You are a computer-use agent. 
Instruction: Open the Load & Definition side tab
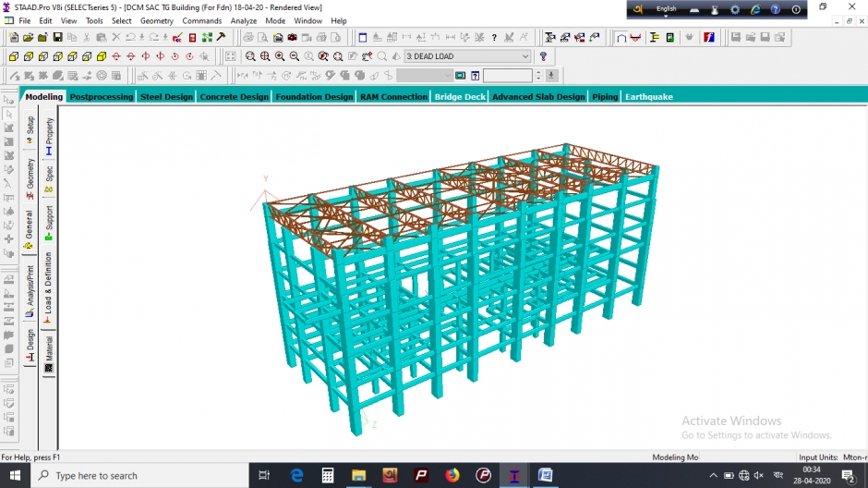click(49, 287)
